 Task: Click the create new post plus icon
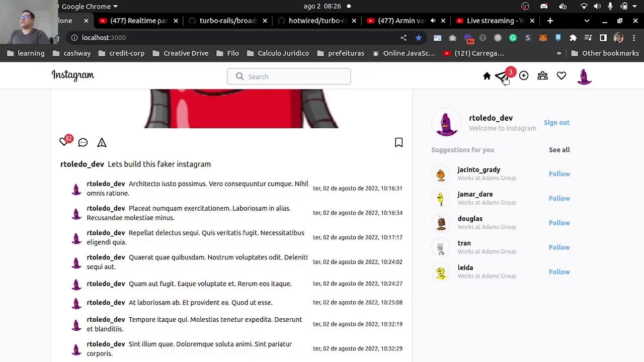tap(524, 76)
